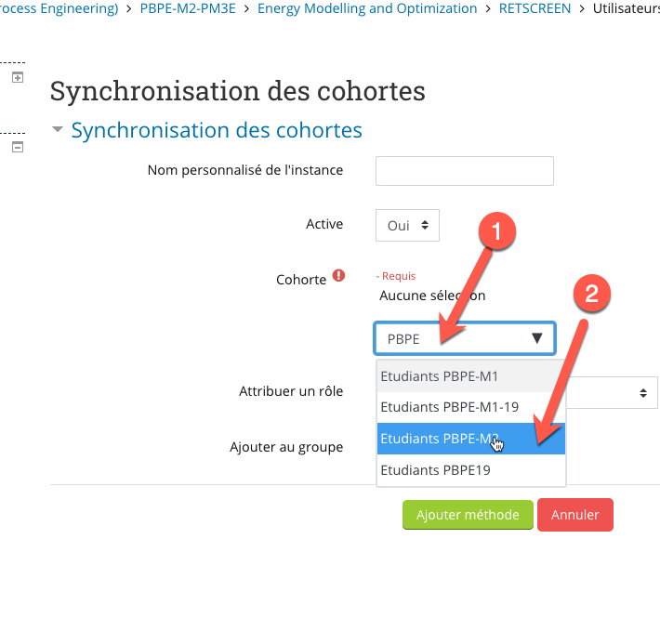Click the plus expand icon in sidebar
Viewport: 660px width, 644px height.
(x=18, y=77)
